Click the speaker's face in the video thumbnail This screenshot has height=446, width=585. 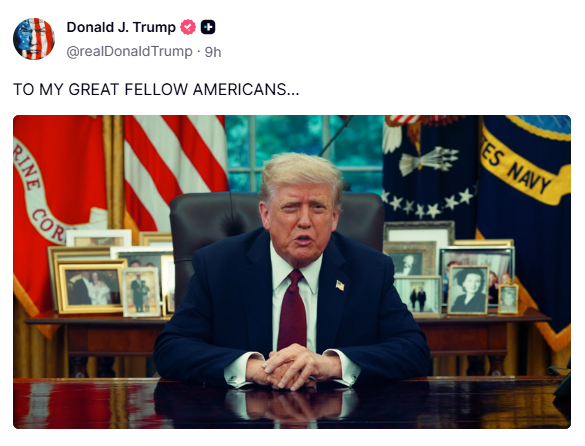tap(301, 220)
